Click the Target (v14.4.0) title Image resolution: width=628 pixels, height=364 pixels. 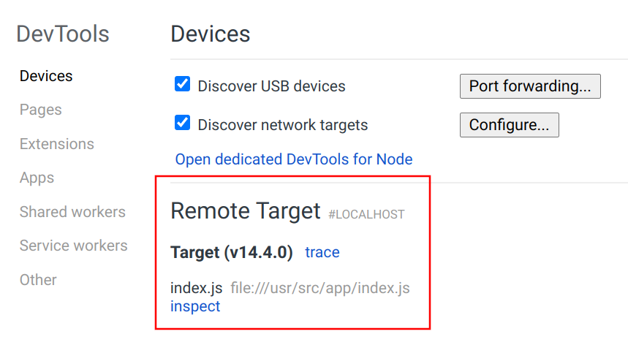coord(232,253)
